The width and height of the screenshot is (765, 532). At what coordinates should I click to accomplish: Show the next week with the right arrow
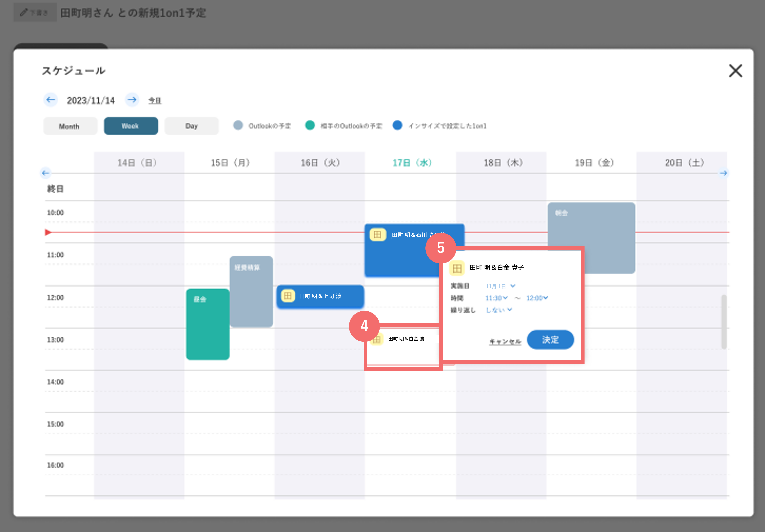(x=723, y=173)
